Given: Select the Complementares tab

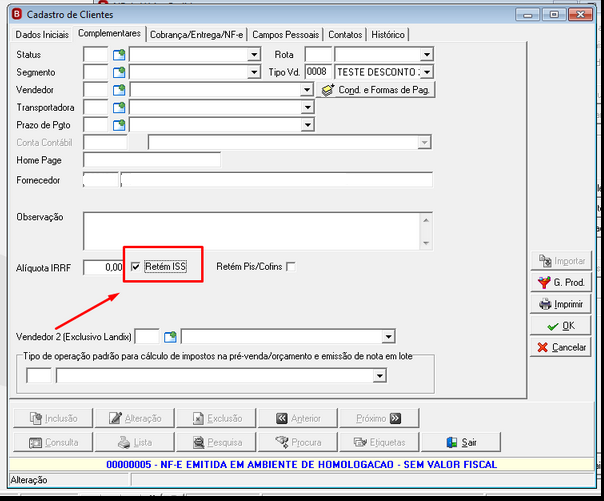Looking at the screenshot, I should (109, 34).
